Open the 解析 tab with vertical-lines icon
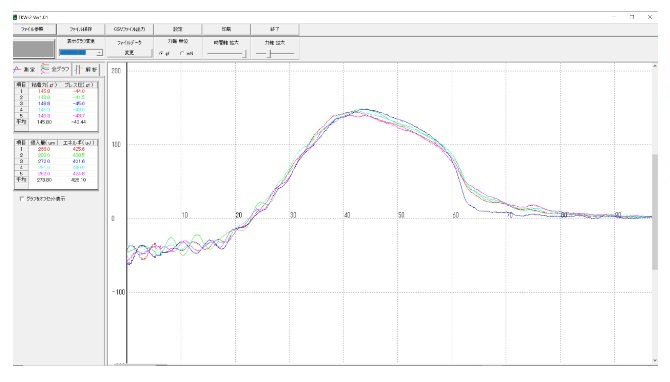This screenshot has height=382, width=670. pos(85,69)
